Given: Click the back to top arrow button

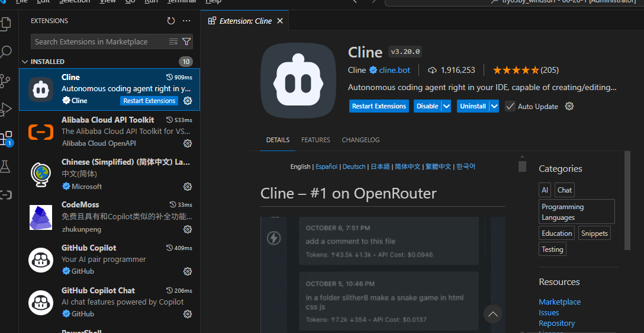Looking at the screenshot, I should click(493, 315).
